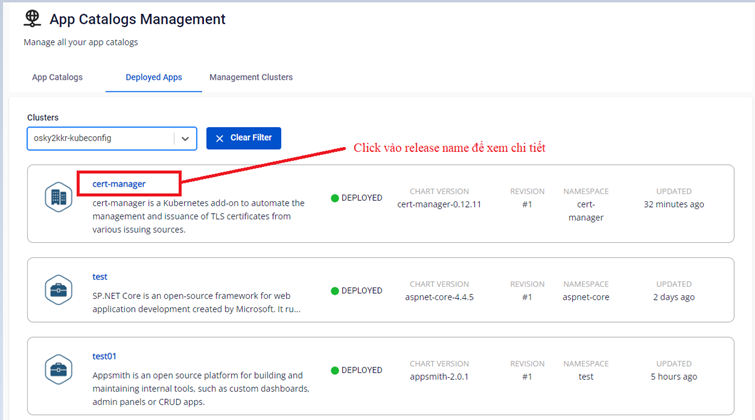Click chart version cert-manager-0.12.11
This screenshot has height=420, width=755.
click(x=439, y=205)
